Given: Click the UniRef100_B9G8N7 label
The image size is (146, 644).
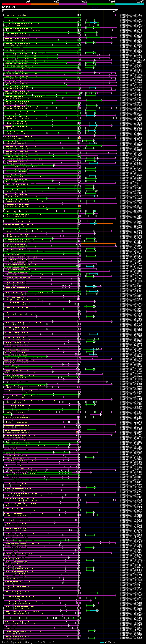Looking at the screenshot, I should click(x=131, y=432).
